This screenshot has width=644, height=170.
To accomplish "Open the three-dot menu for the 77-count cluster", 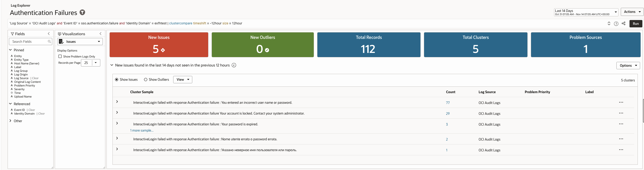I will [621, 103].
